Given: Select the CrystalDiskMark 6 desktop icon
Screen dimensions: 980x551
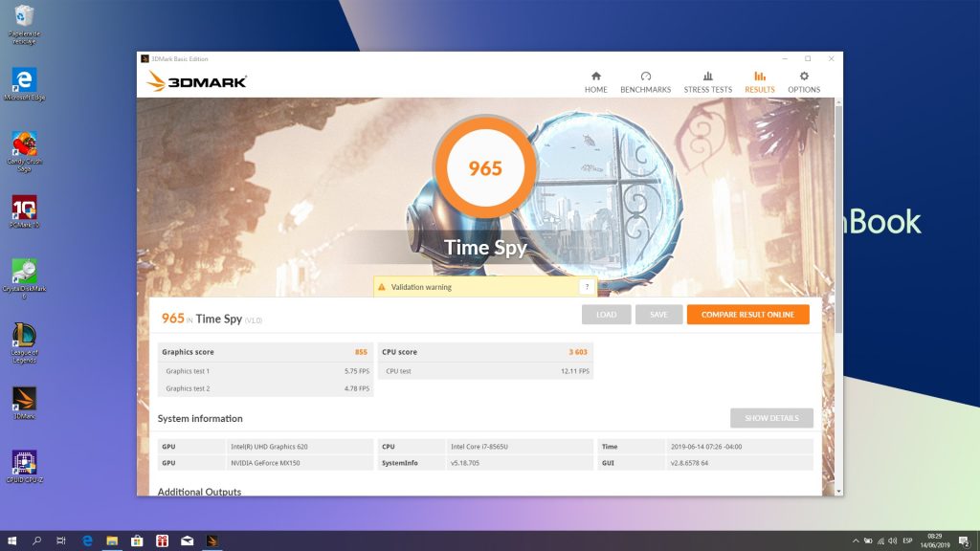Looking at the screenshot, I should click(x=24, y=274).
